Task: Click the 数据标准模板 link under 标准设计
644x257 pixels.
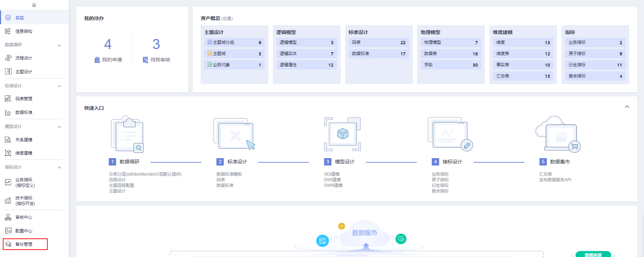Action: (229, 174)
